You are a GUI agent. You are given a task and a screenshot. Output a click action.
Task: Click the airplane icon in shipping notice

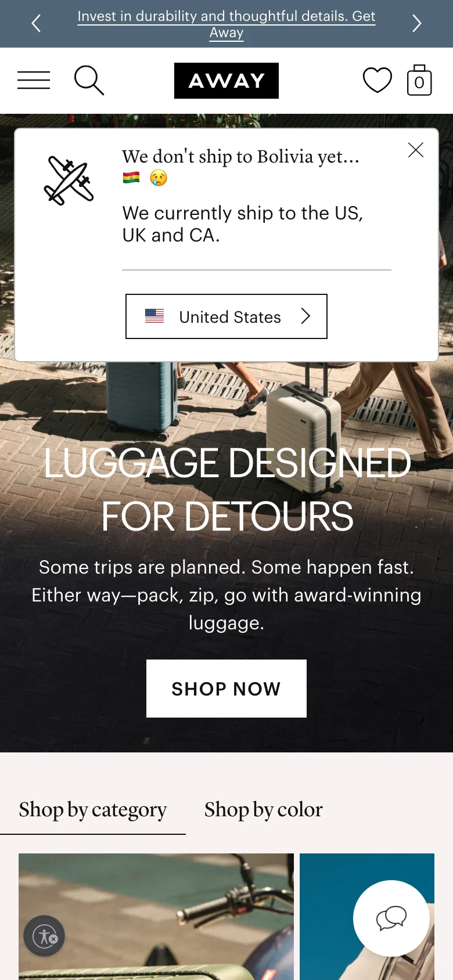point(69,181)
